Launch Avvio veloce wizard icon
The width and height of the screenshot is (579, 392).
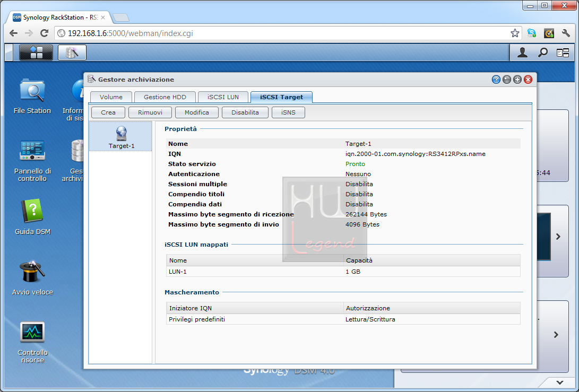coord(32,278)
